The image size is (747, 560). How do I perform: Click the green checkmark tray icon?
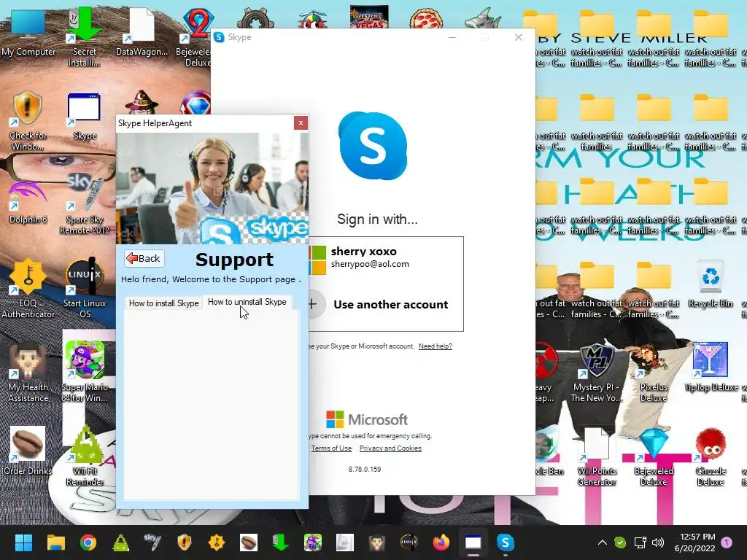tap(620, 542)
